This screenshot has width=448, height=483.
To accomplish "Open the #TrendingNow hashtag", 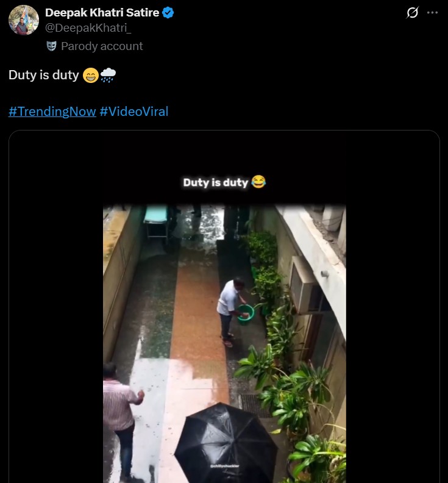I will point(52,112).
